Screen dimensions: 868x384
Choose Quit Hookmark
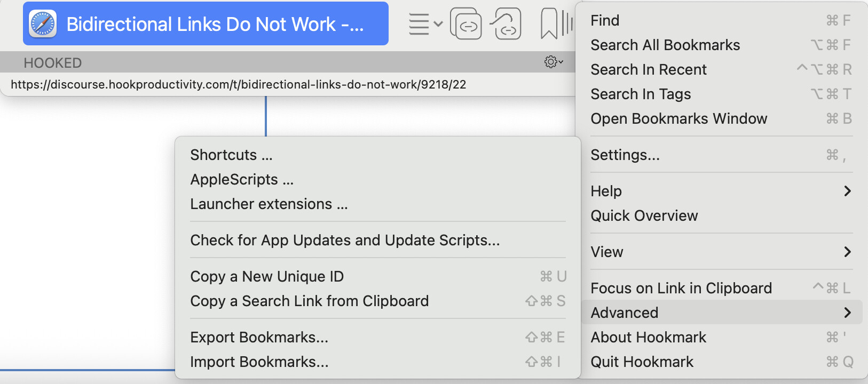point(642,362)
